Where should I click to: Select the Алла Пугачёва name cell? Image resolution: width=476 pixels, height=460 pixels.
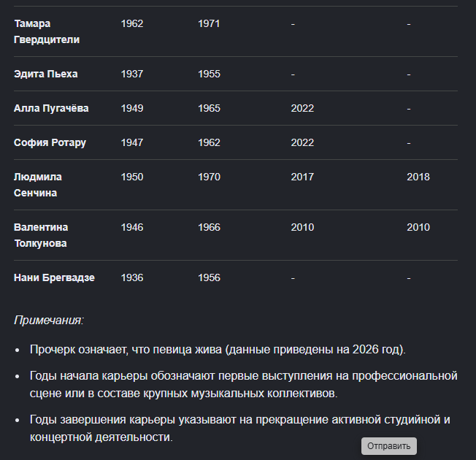[x=51, y=108]
